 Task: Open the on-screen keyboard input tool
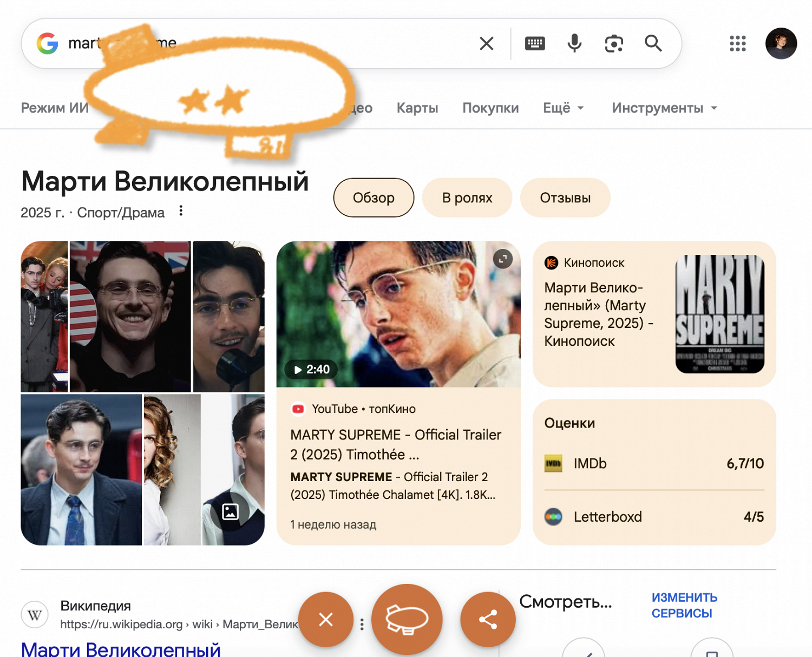(x=535, y=43)
